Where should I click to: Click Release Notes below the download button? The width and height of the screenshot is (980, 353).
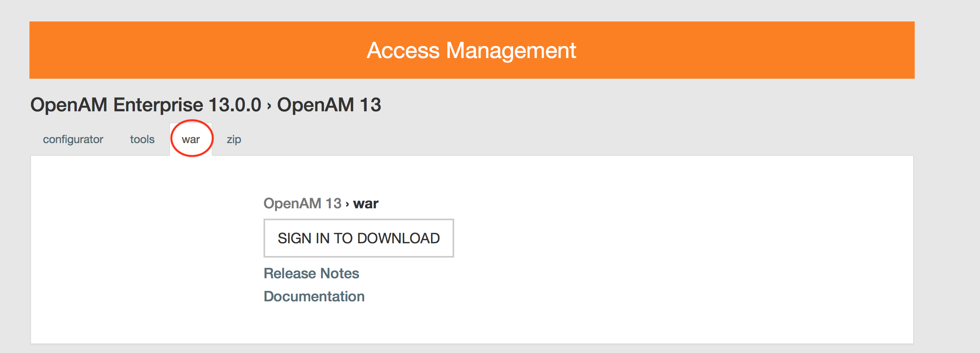point(312,273)
